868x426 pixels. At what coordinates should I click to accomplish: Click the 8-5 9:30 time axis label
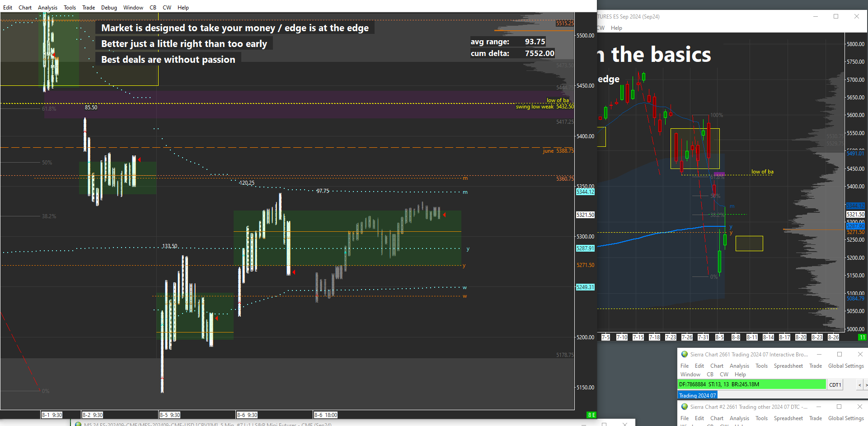(x=170, y=415)
